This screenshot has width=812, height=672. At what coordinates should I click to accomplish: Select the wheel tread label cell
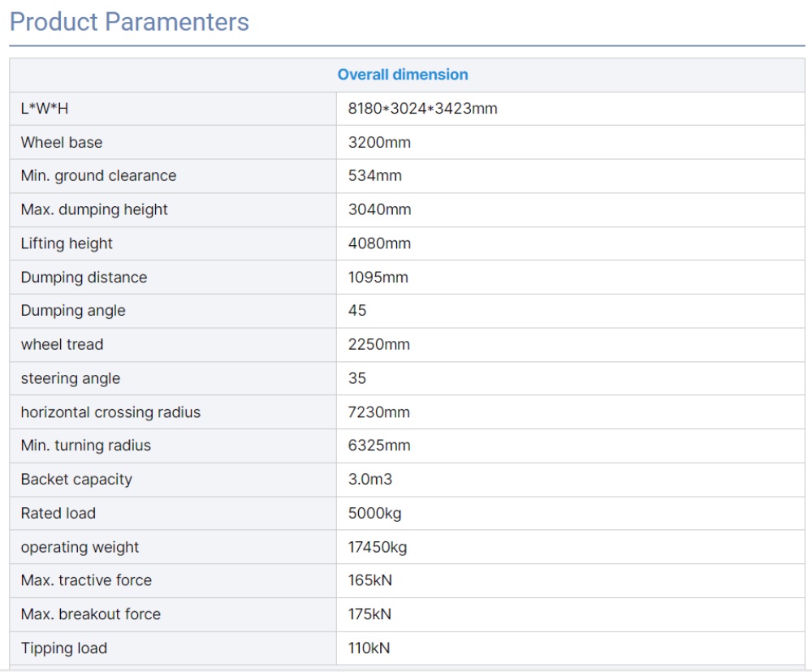point(62,345)
